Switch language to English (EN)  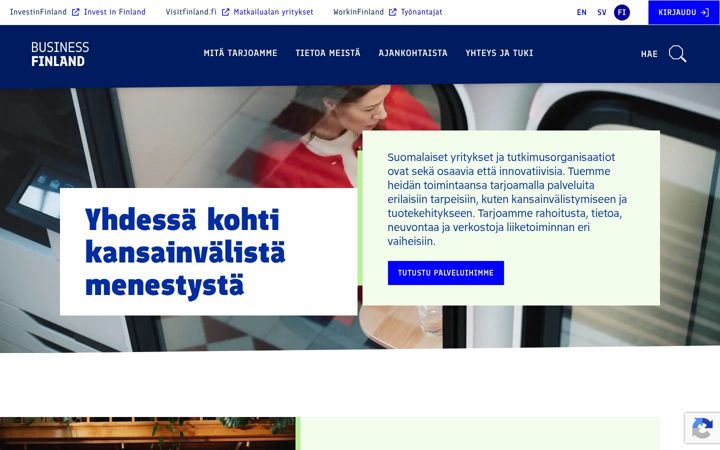coord(581,12)
